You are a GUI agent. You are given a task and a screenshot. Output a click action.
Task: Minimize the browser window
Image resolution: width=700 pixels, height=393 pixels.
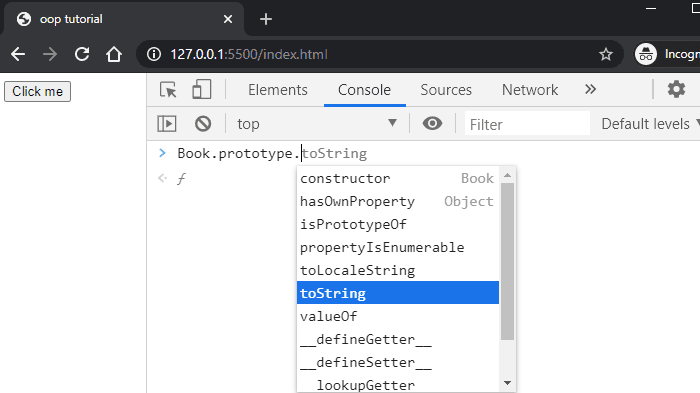(x=651, y=8)
